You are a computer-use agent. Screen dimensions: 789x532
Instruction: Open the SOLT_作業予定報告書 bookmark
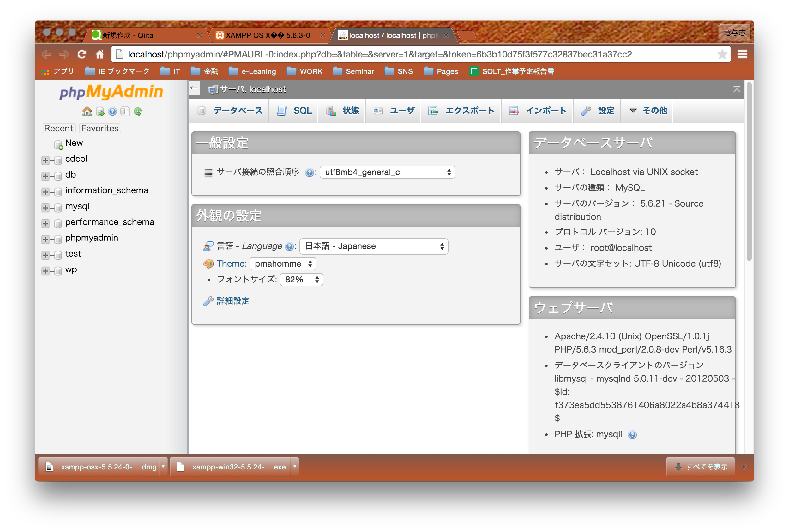tap(512, 71)
